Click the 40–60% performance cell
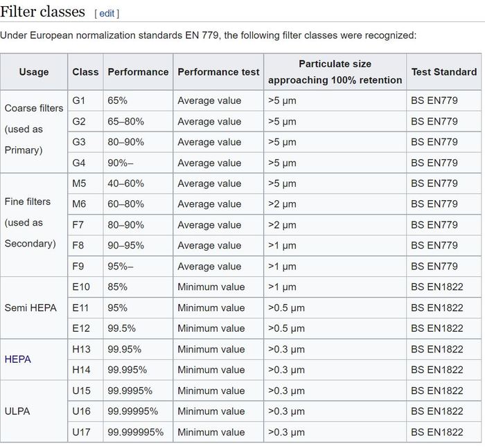The width and height of the screenshot is (485, 448). point(126,183)
